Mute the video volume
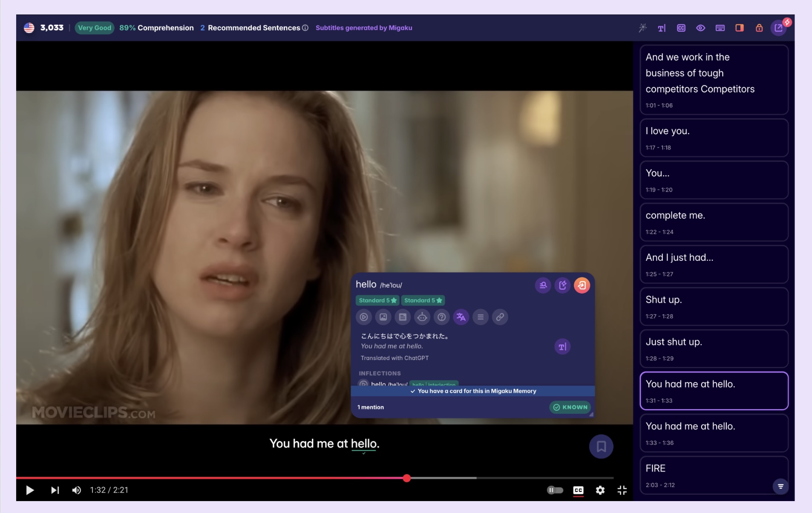Viewport: 812px width, 513px height. 77,490
